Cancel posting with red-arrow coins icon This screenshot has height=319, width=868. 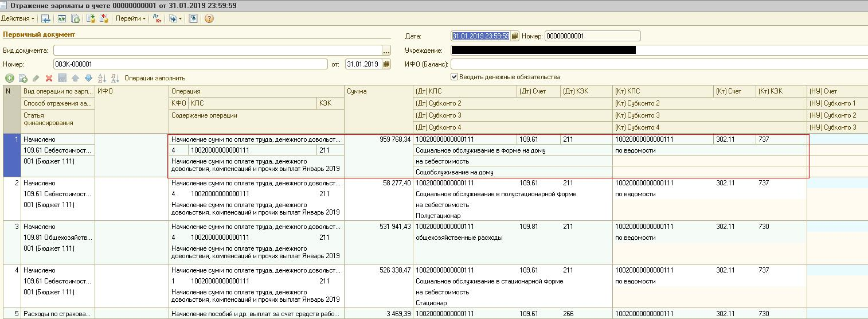104,18
